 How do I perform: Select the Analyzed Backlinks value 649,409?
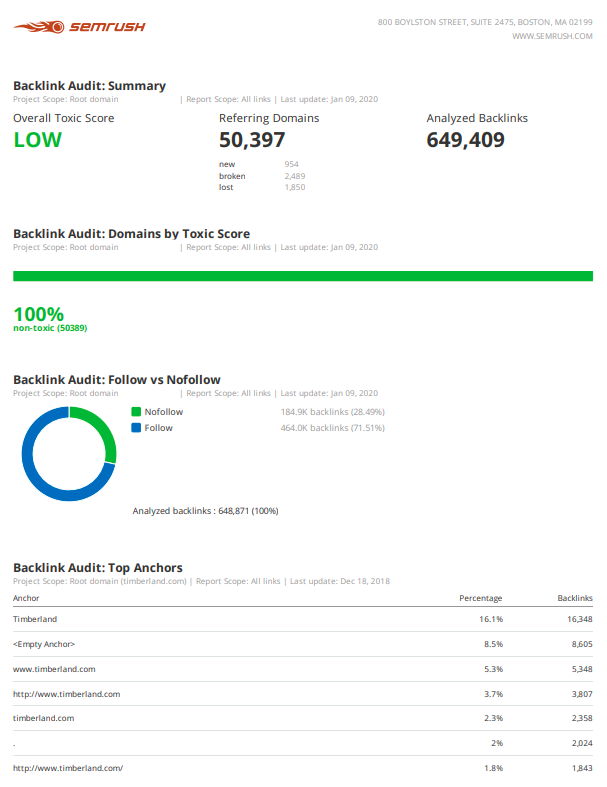[465, 140]
